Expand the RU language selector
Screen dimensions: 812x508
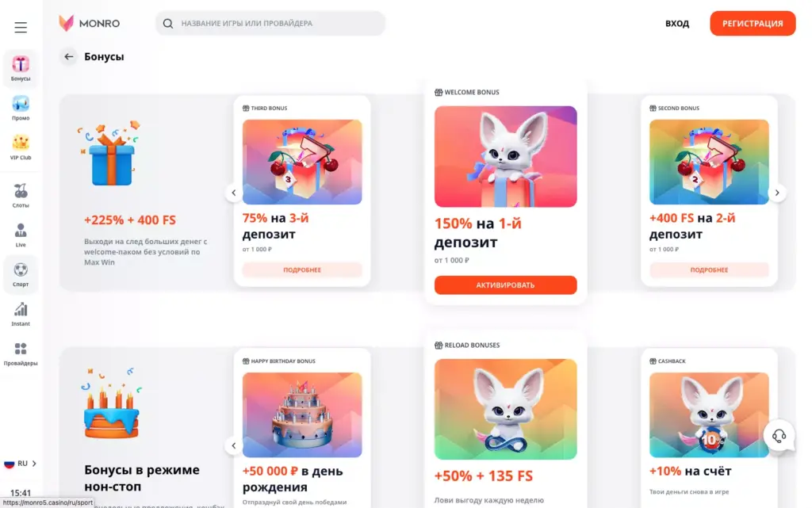[20, 464]
